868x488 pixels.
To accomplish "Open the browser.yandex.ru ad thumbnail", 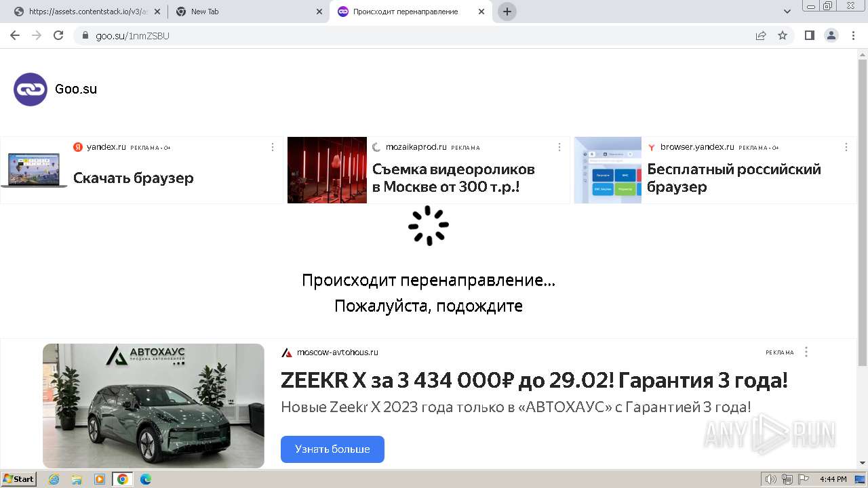I will click(608, 170).
